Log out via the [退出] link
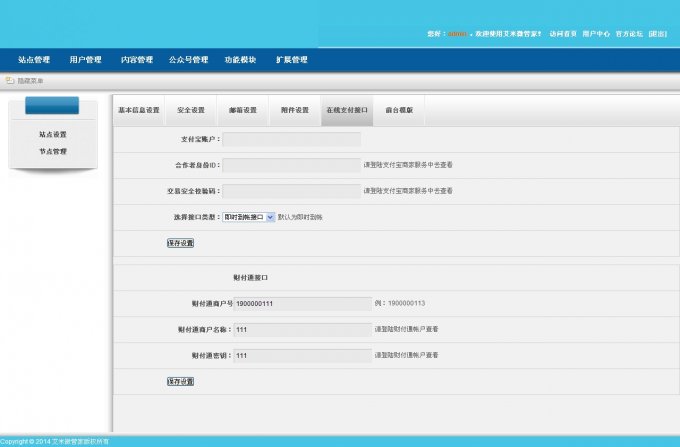 657,34
